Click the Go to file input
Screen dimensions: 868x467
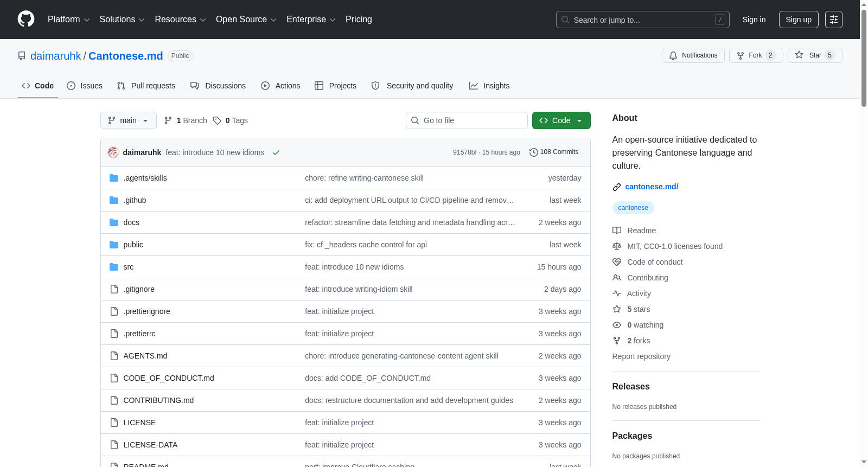(467, 120)
